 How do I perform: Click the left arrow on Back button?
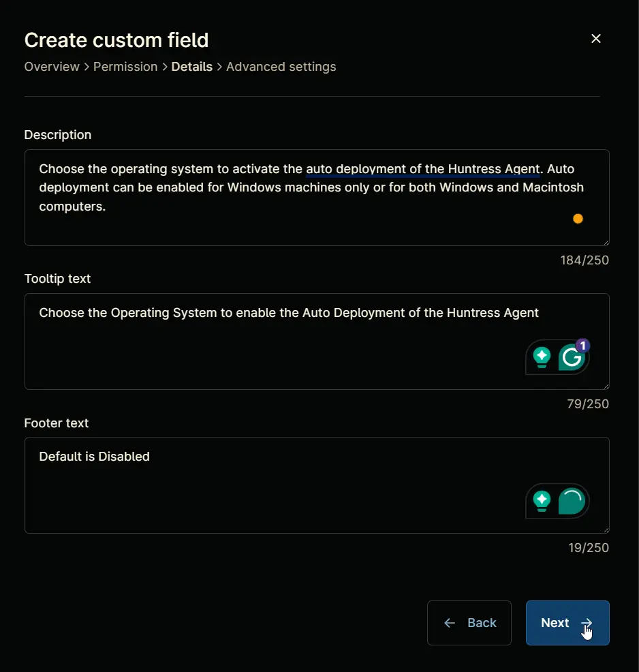point(450,623)
